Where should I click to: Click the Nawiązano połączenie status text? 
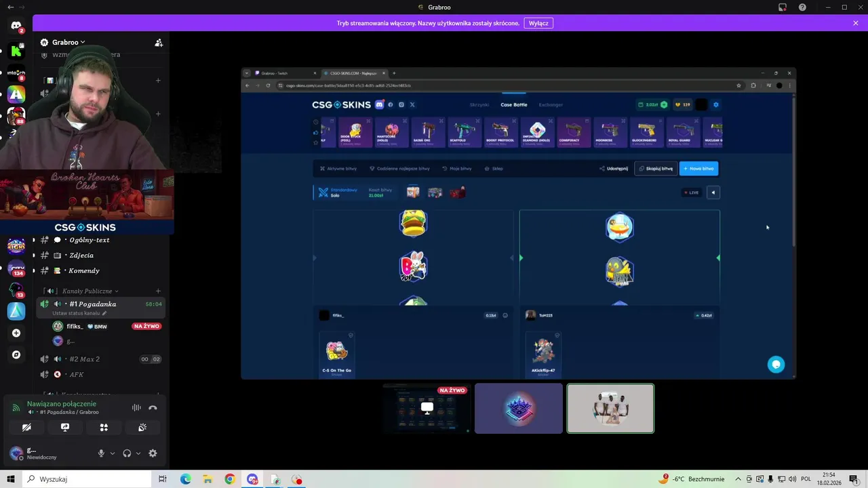point(62,404)
